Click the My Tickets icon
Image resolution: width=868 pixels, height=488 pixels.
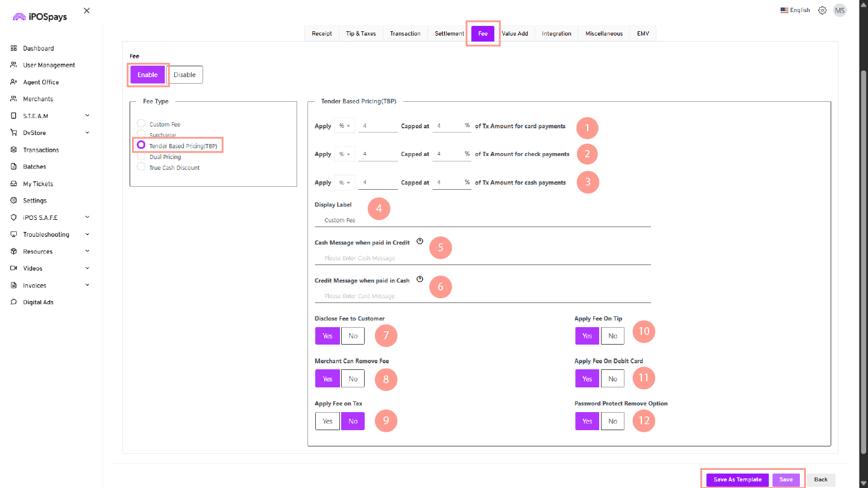coord(14,184)
